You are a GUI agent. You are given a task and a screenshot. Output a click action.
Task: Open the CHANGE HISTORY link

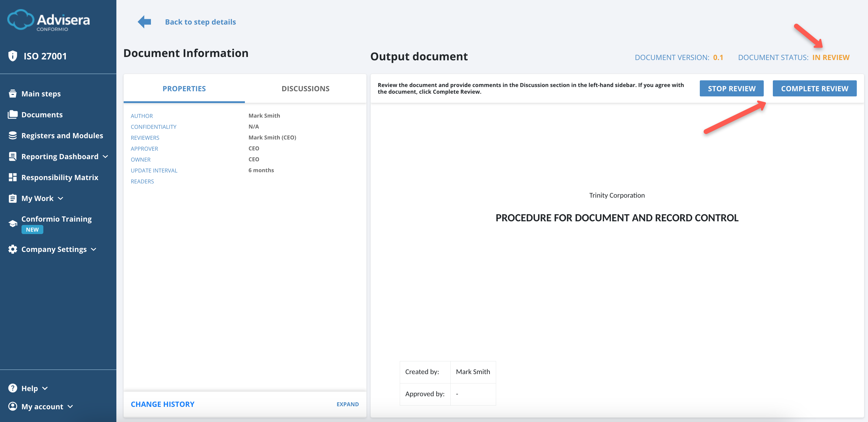(163, 404)
